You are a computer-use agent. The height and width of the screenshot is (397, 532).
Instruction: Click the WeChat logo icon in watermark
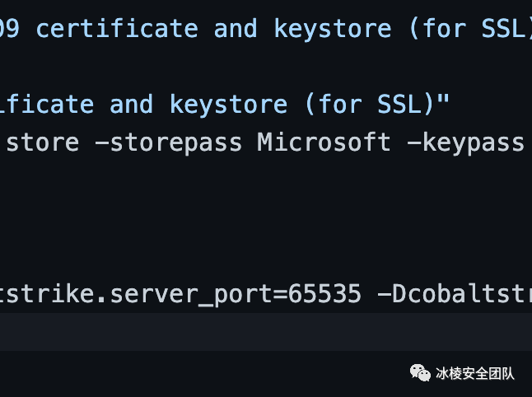(x=420, y=373)
